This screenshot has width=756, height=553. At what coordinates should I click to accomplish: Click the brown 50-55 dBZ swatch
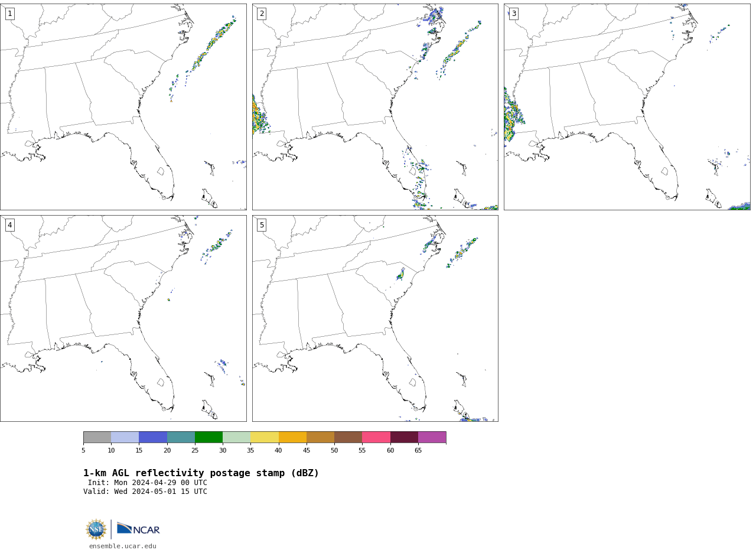(348, 437)
